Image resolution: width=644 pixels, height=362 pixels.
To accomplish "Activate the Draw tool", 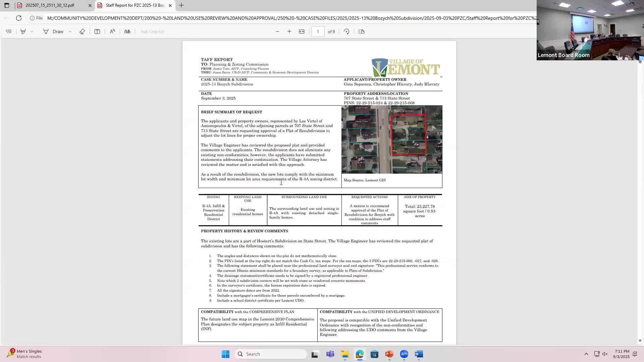I will click(53, 32).
